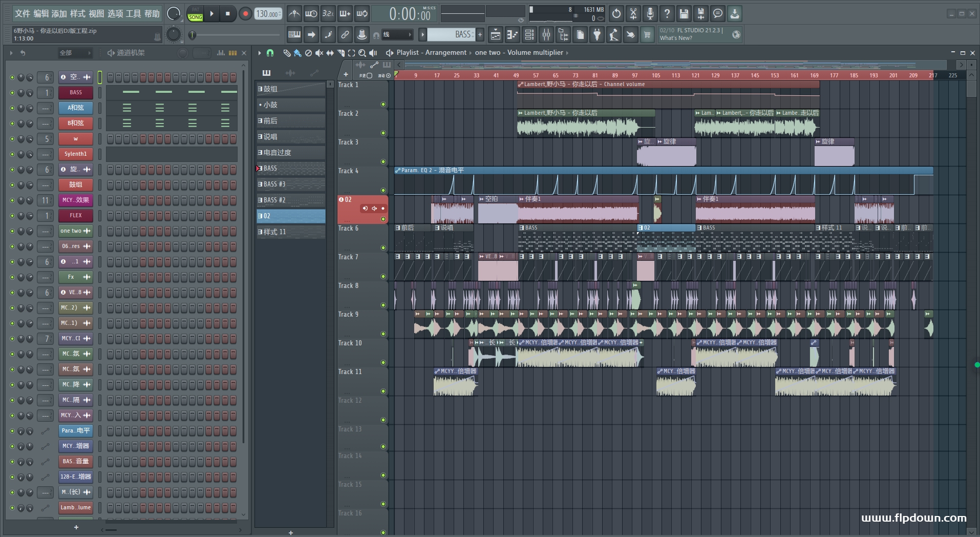Open the 添加 menu

[x=59, y=14]
